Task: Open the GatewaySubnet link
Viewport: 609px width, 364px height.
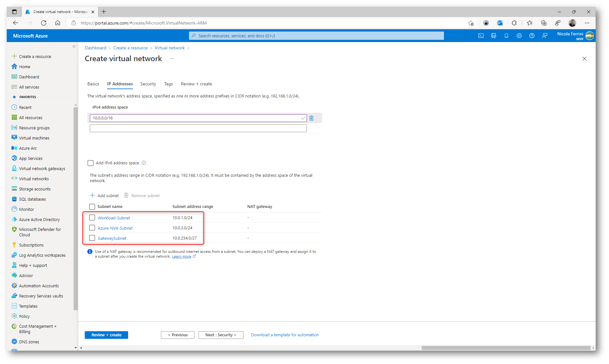Action: coord(112,239)
